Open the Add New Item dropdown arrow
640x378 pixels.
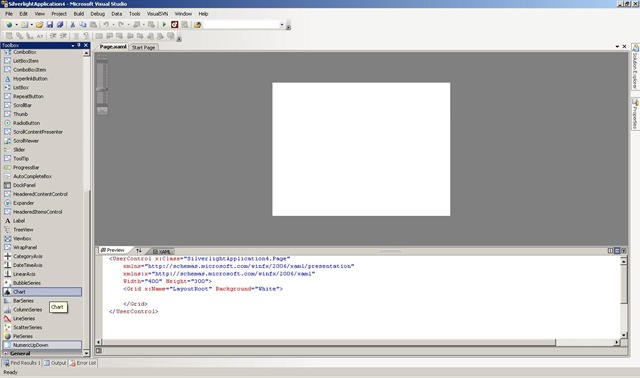(x=31, y=25)
